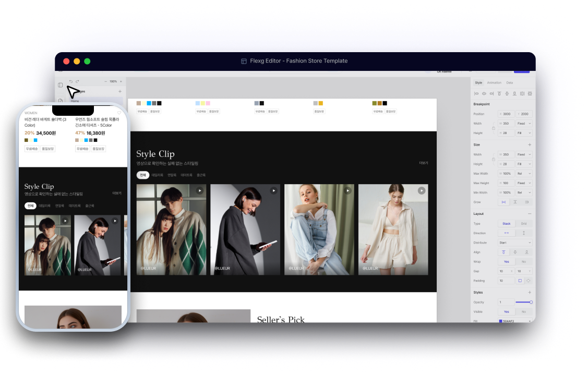Select the Home page in Pages panel

click(x=75, y=101)
